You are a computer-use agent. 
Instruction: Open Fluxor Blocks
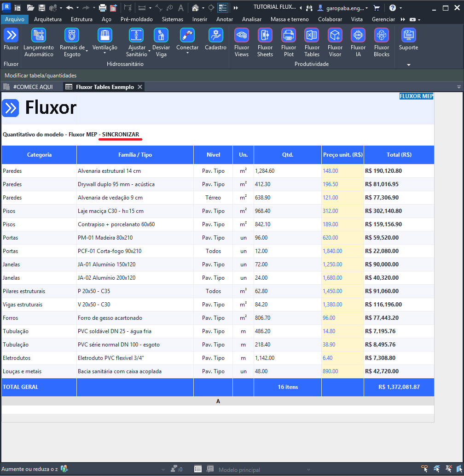[382, 42]
